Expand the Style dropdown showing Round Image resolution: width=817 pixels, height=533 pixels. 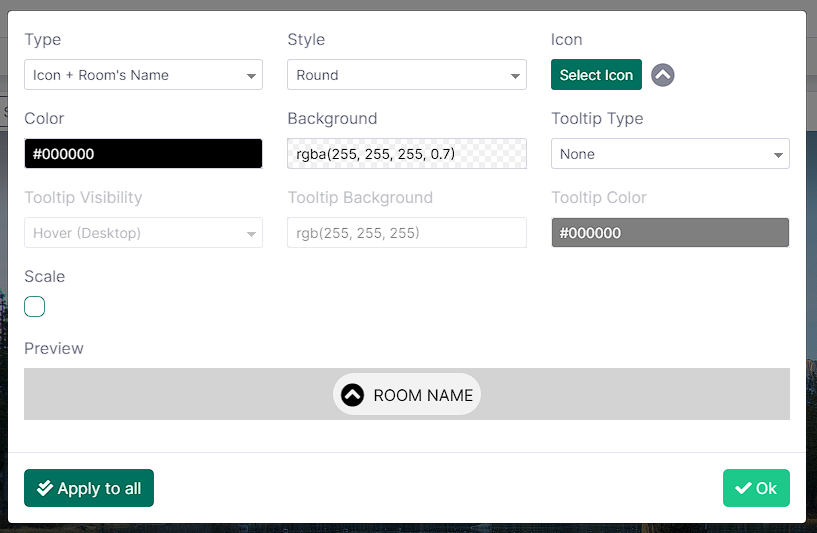(x=406, y=75)
